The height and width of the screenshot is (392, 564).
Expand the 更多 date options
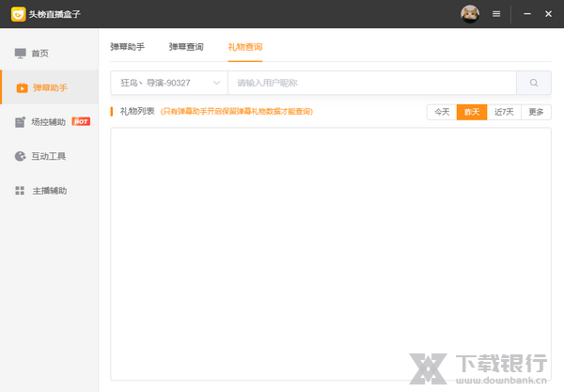click(536, 112)
